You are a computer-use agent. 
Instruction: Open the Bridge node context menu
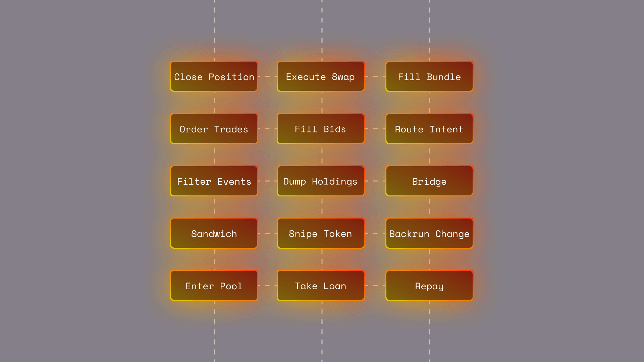pyautogui.click(x=429, y=181)
